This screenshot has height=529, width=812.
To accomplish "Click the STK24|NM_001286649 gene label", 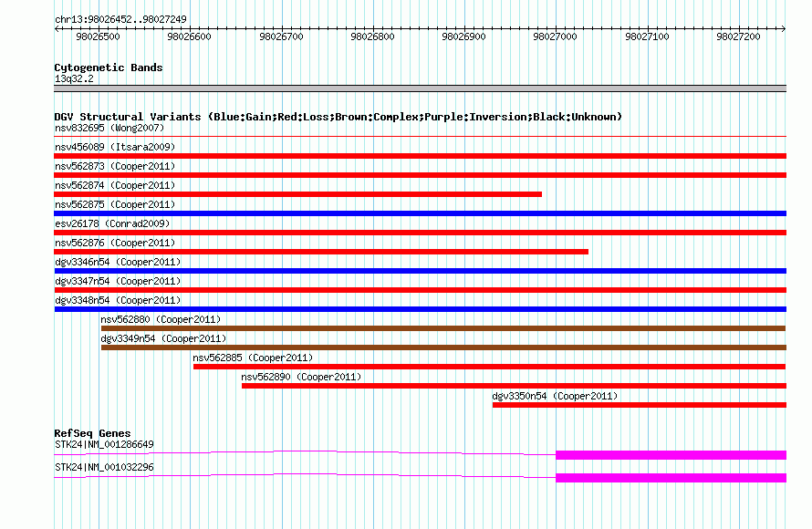I will pyautogui.click(x=104, y=444).
